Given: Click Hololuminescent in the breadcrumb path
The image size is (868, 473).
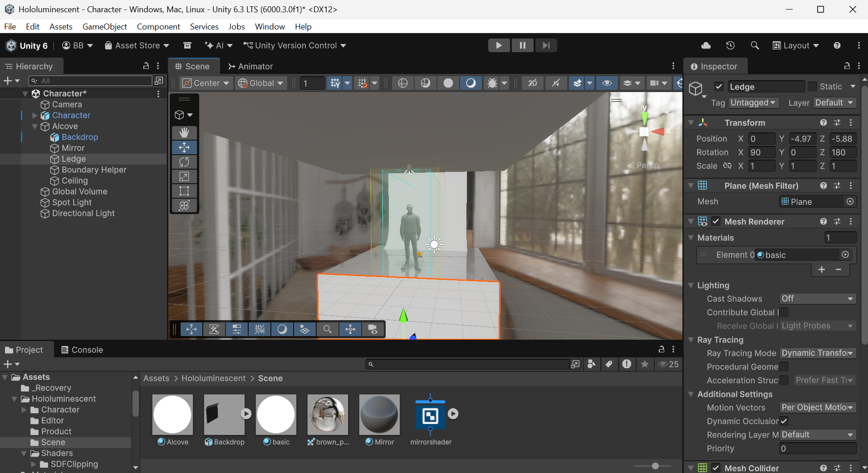Looking at the screenshot, I should pos(213,378).
